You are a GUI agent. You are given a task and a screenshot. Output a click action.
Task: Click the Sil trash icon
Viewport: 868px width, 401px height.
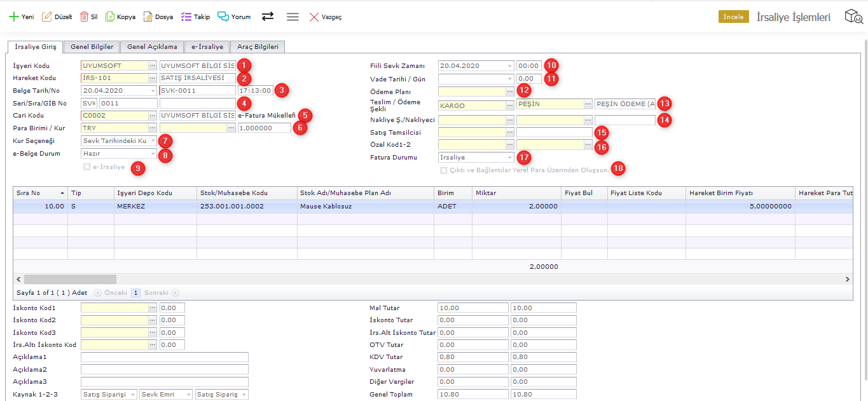click(x=84, y=17)
